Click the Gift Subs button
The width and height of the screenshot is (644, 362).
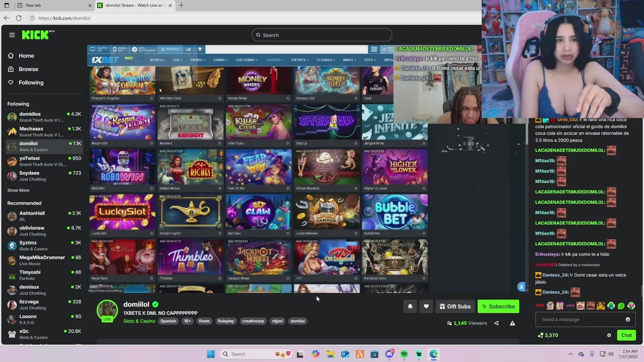coord(455,306)
